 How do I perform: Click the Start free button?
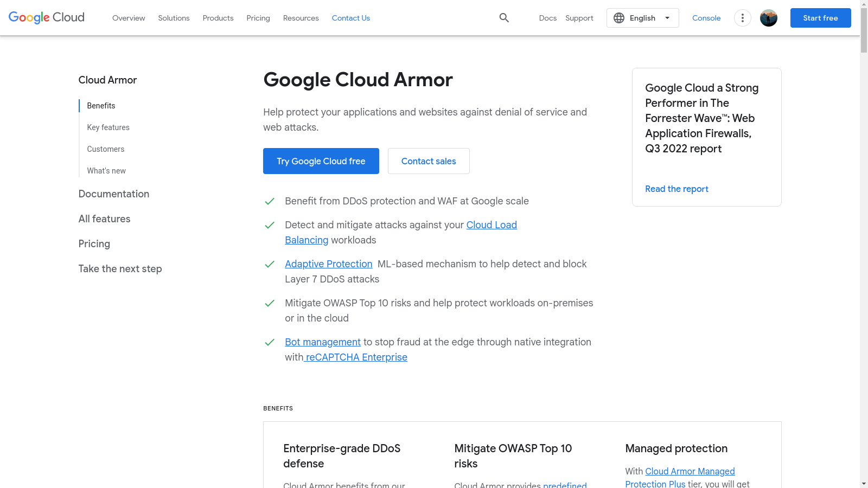click(x=820, y=18)
